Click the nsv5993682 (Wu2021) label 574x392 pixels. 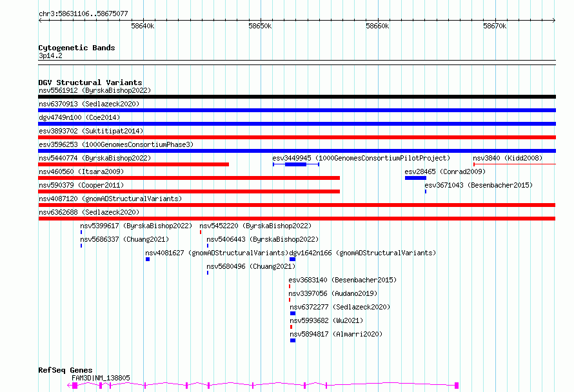click(x=326, y=320)
